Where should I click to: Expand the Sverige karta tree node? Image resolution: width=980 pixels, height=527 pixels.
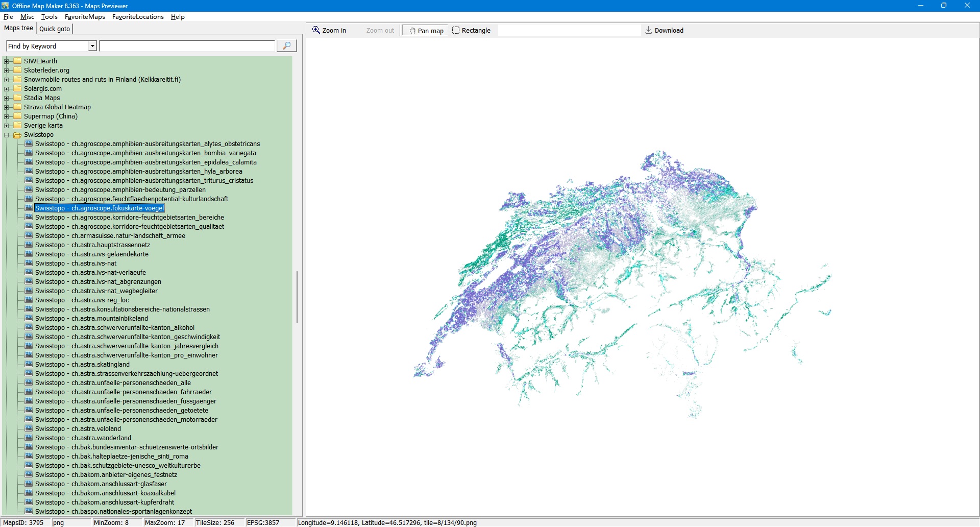click(x=7, y=126)
